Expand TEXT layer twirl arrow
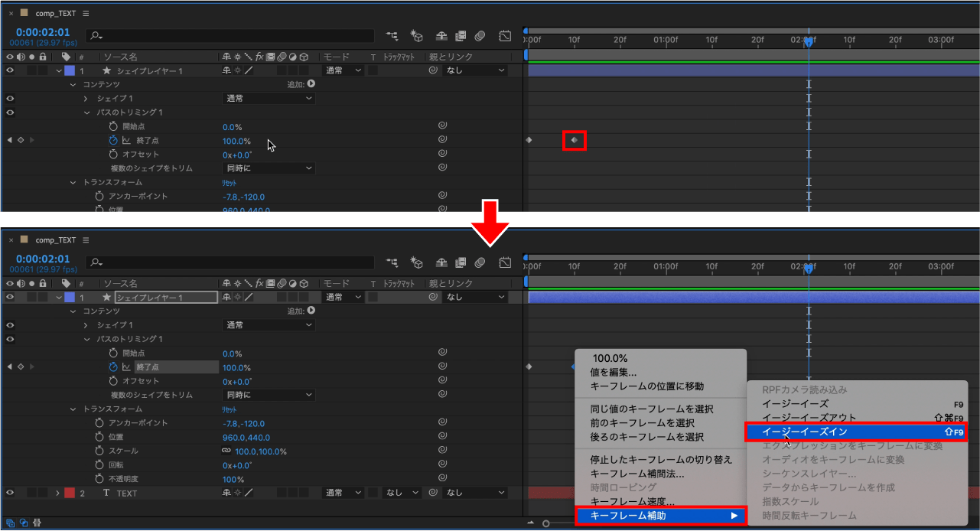This screenshot has height=531, width=980. pyautogui.click(x=58, y=493)
